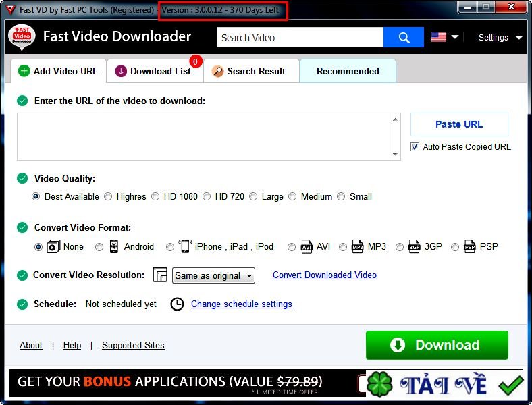Click the iPhone device icon
Viewport: 532px width, 405px height.
[185, 246]
